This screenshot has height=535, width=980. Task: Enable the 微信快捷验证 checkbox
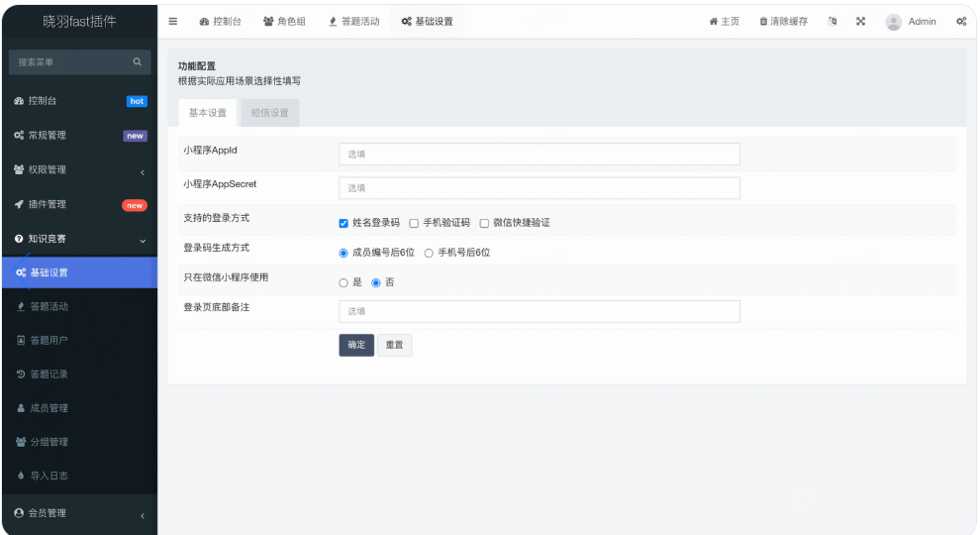pyautogui.click(x=484, y=223)
